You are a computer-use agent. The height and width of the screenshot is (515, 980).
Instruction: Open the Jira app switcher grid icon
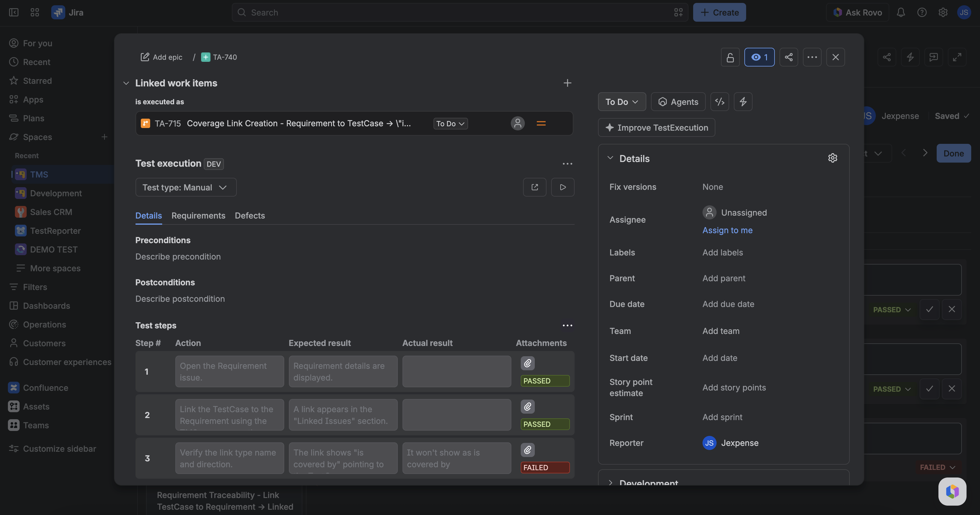point(35,13)
